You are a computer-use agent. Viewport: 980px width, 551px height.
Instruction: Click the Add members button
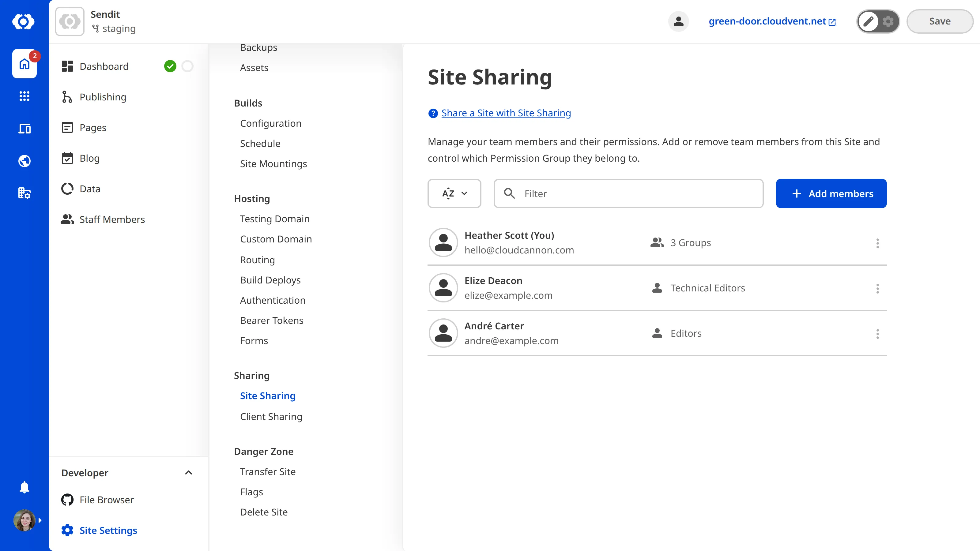coord(831,193)
